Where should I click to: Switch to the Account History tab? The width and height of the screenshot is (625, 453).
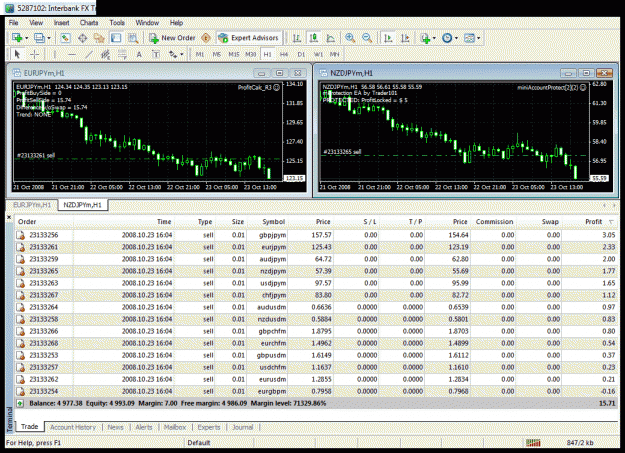point(73,427)
